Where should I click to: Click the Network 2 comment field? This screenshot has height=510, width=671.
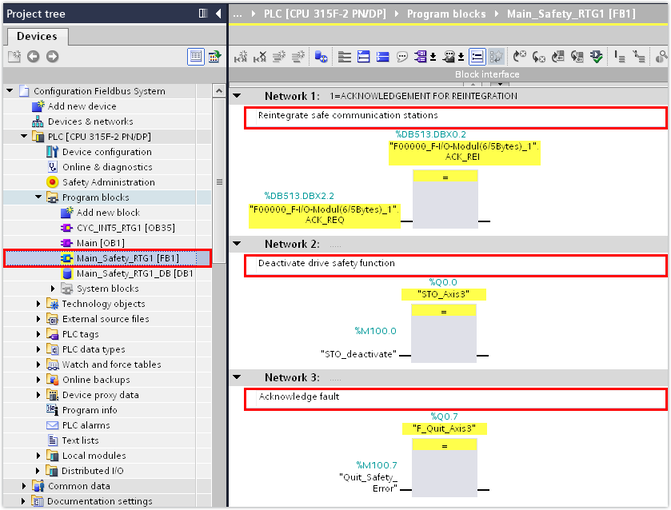click(455, 264)
